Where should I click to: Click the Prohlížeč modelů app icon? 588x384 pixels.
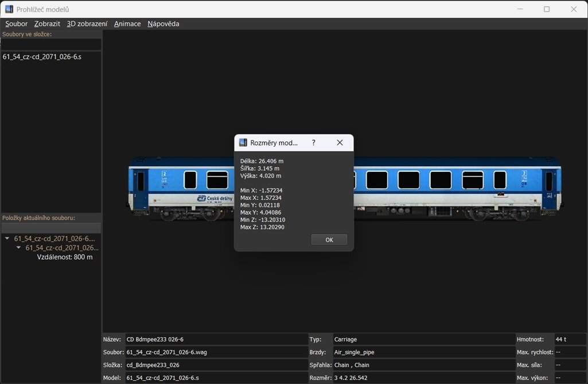pos(9,9)
